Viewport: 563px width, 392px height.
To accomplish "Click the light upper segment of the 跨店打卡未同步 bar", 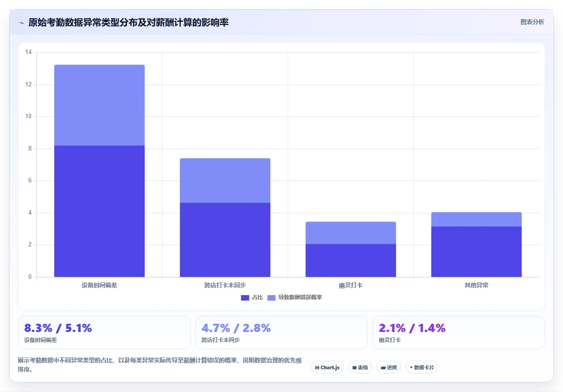I will point(225,181).
